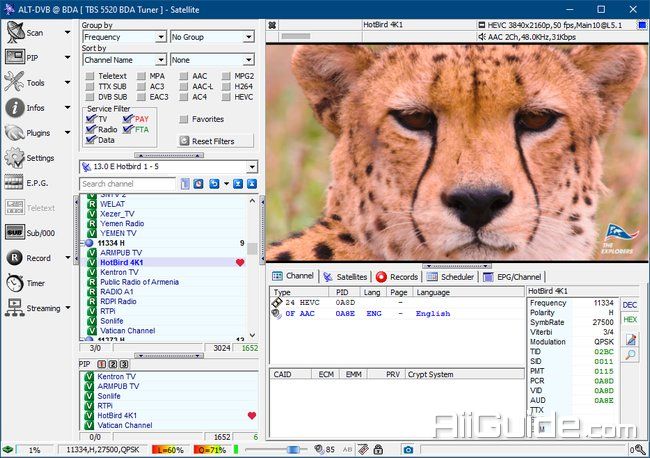This screenshot has width=650, height=458.
Task: Click the HEX display button
Action: pyautogui.click(x=630, y=320)
